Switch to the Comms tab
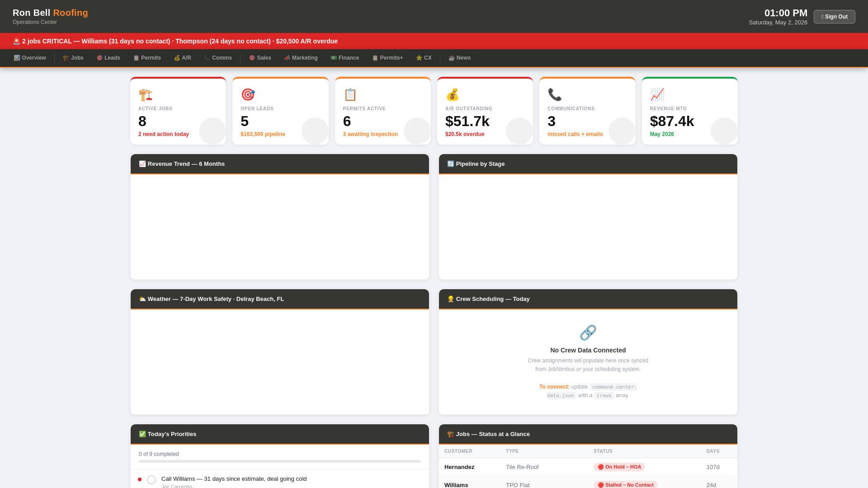The image size is (868, 488). coord(218,58)
